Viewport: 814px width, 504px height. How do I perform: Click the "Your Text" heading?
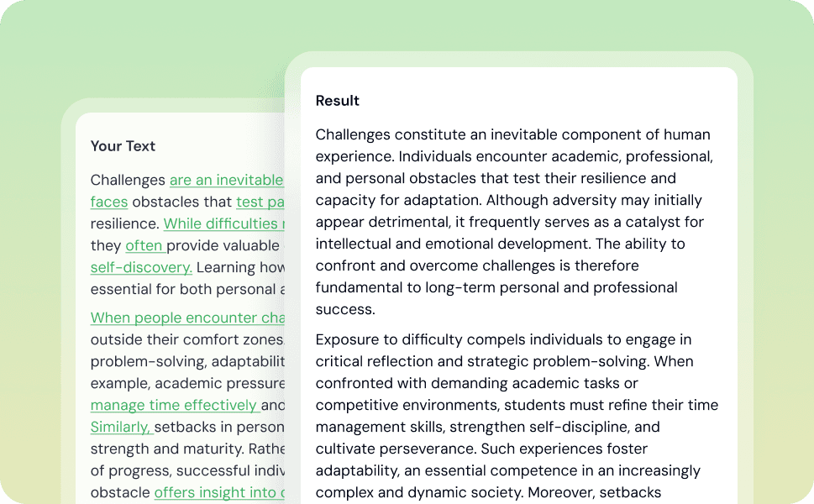[x=123, y=146]
